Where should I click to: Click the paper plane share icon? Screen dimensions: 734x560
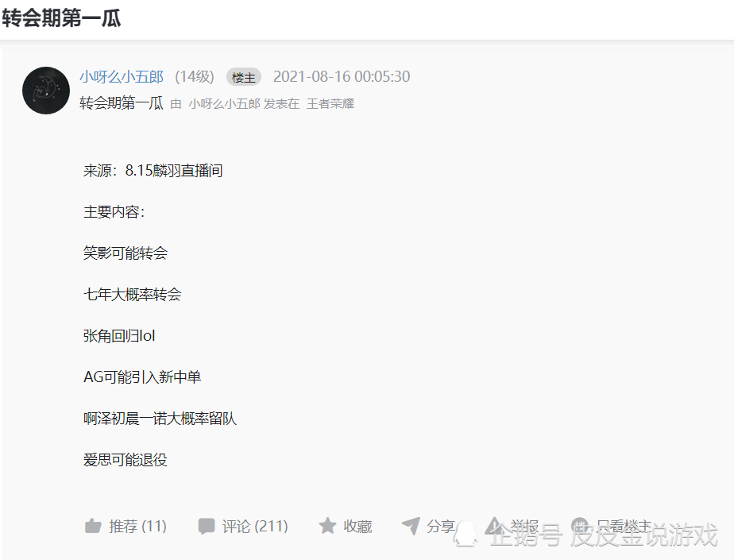coord(411,526)
